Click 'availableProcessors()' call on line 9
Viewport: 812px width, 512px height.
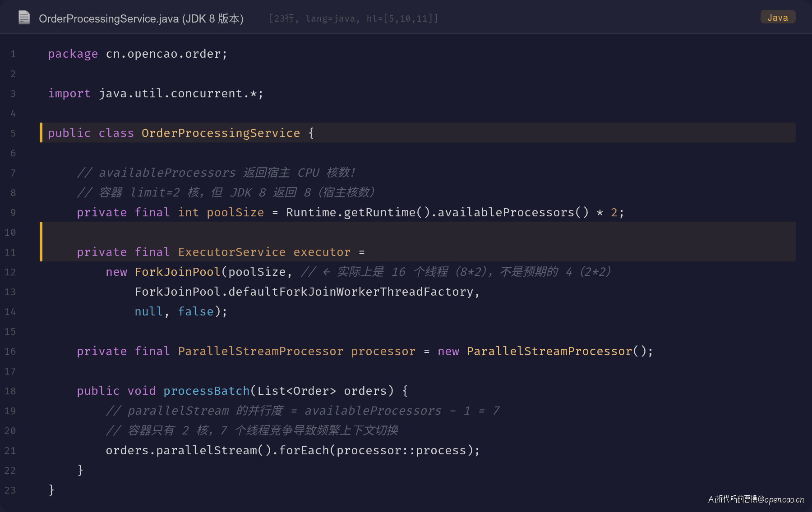coord(513,213)
